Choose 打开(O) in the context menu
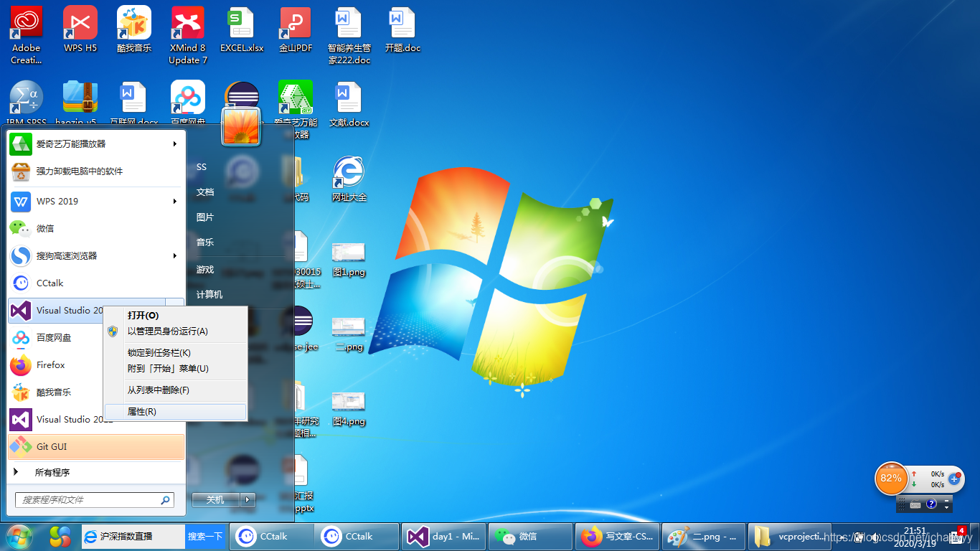This screenshot has width=980, height=551. tap(175, 315)
